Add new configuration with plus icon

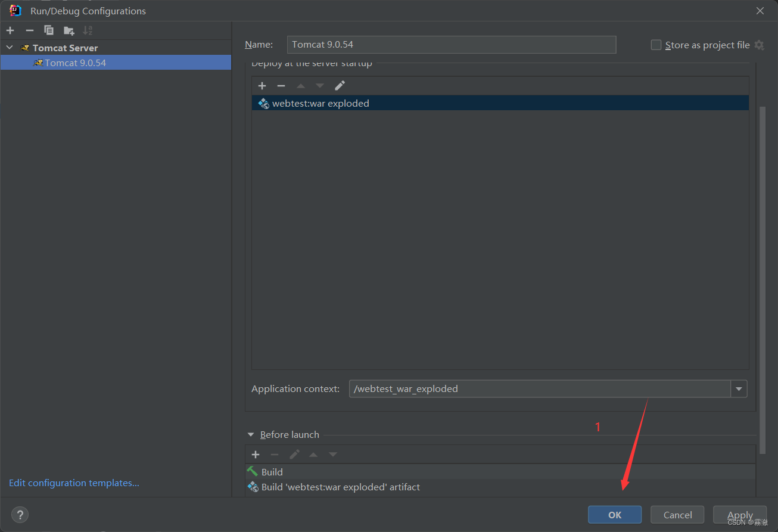click(10, 30)
